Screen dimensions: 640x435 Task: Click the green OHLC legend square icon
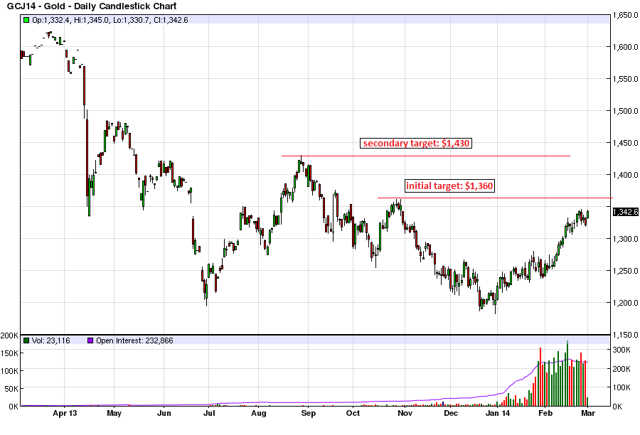(x=27, y=20)
